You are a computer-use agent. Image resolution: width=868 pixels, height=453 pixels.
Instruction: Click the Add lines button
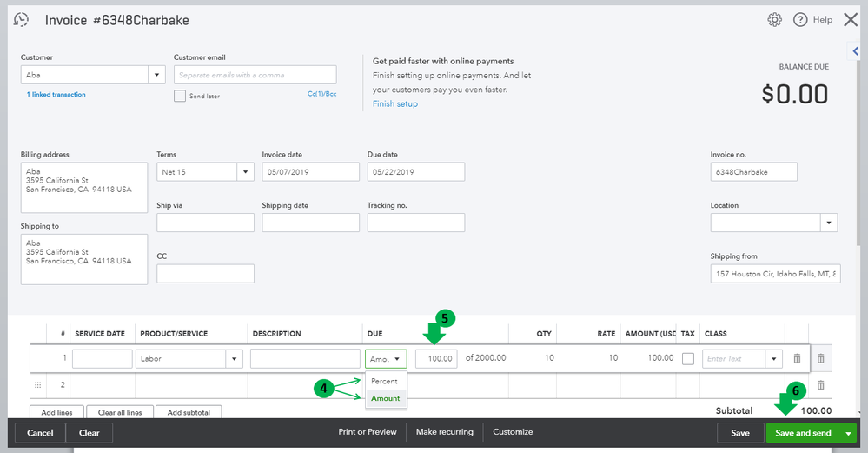pos(56,413)
